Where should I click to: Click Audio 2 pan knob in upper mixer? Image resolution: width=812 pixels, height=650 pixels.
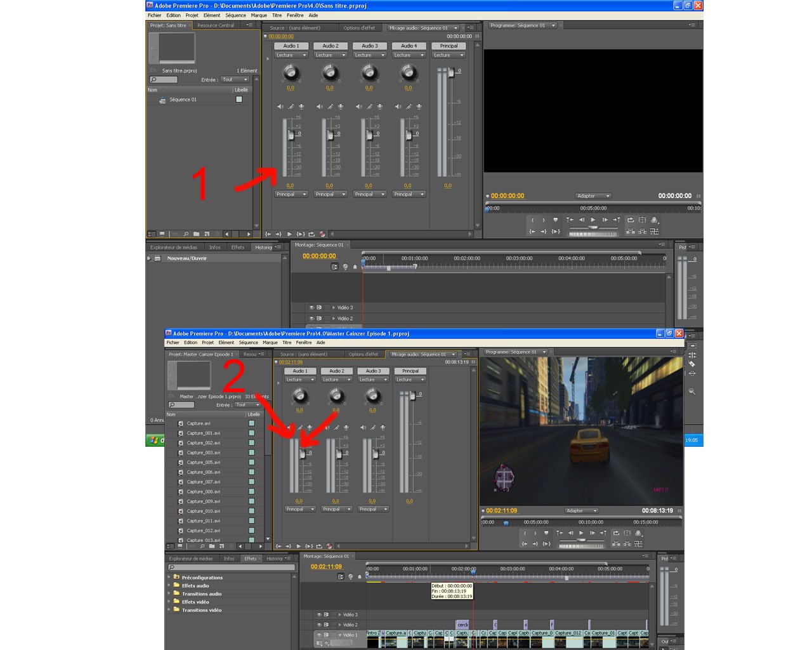point(330,72)
